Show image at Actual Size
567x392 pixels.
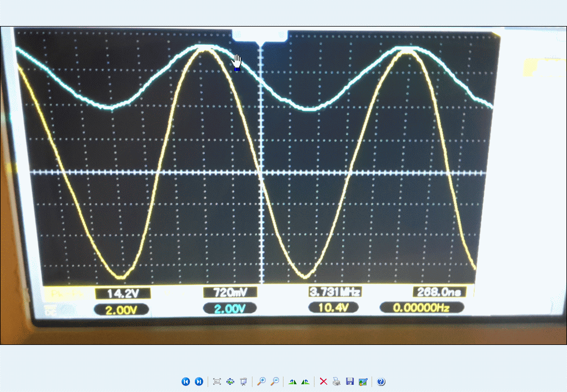click(230, 381)
